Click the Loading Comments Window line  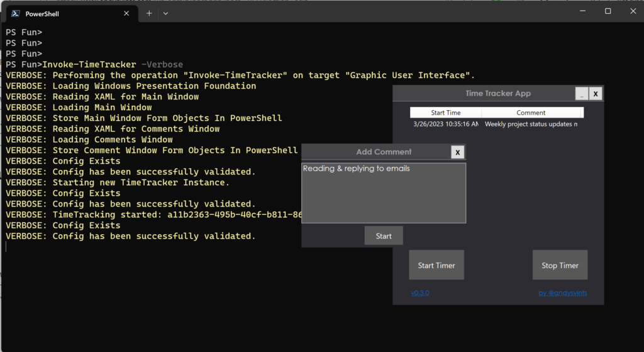(x=89, y=140)
